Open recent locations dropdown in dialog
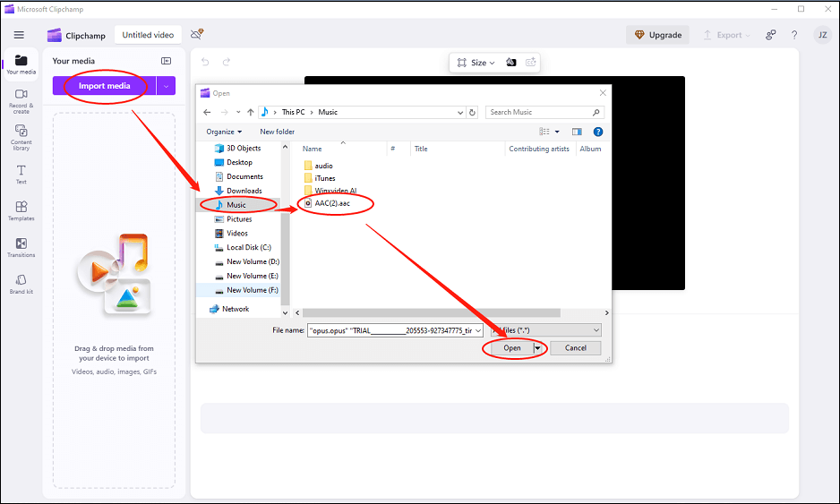 click(x=238, y=112)
